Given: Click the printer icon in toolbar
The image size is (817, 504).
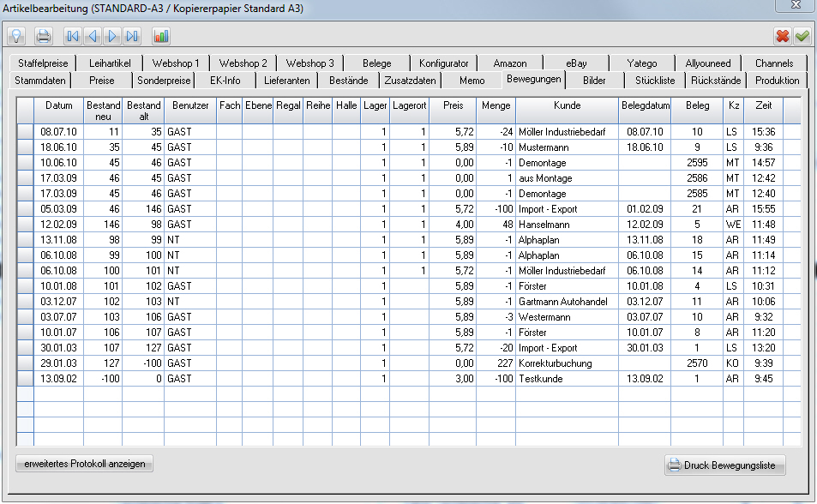Looking at the screenshot, I should coord(43,36).
